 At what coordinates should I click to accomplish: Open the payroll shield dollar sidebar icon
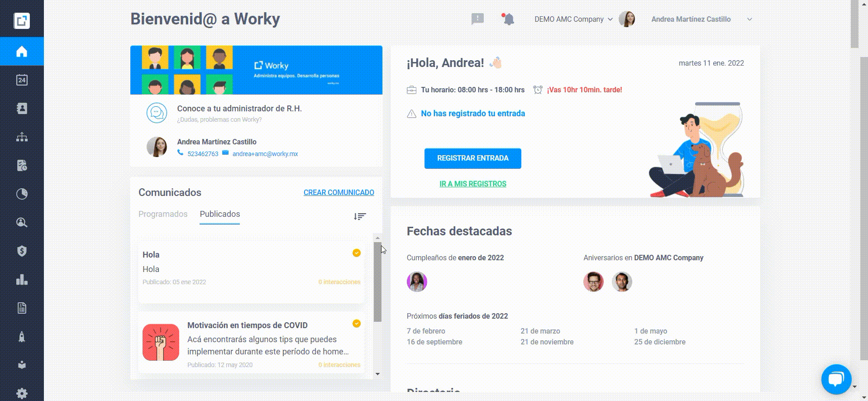(x=22, y=251)
